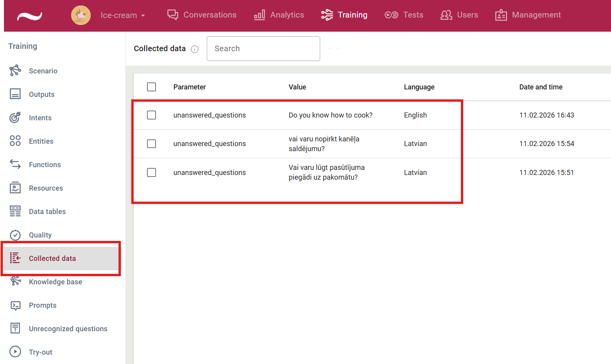The height and width of the screenshot is (364, 611).
Task: Click the info icon beside Collected data
Action: 195,49
